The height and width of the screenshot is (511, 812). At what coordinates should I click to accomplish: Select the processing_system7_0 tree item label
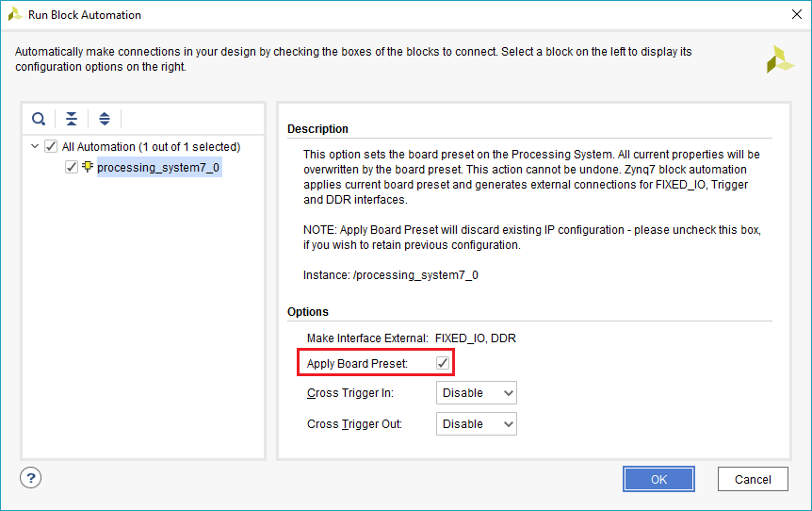[158, 167]
